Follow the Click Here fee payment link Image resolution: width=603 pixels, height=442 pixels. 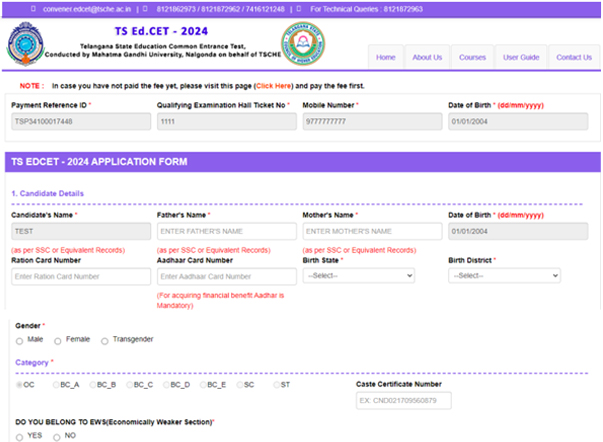pyautogui.click(x=274, y=86)
